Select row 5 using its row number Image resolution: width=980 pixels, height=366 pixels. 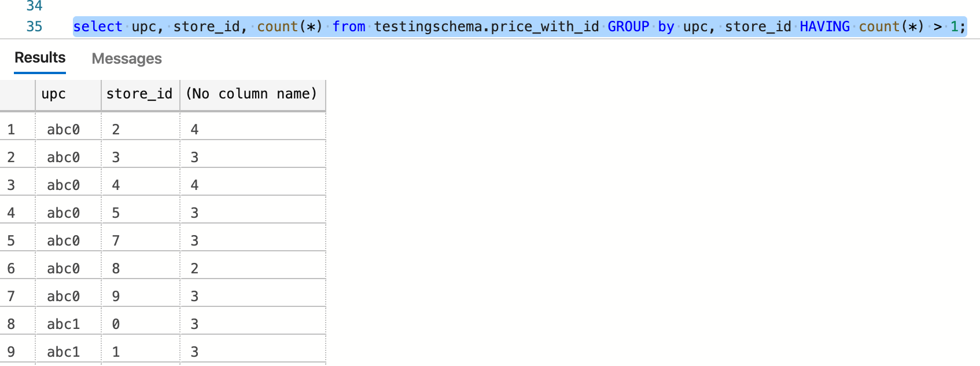tap(11, 240)
